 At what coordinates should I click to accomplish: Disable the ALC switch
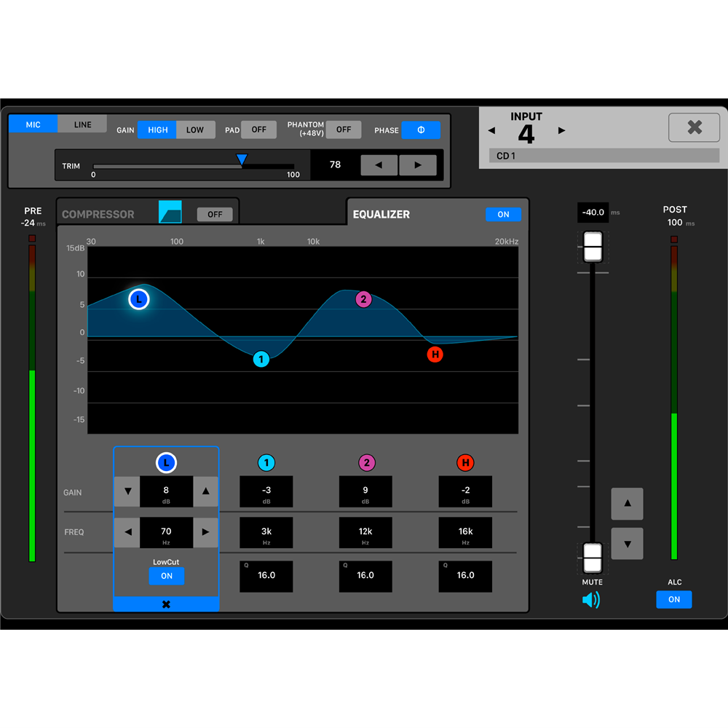point(673,599)
